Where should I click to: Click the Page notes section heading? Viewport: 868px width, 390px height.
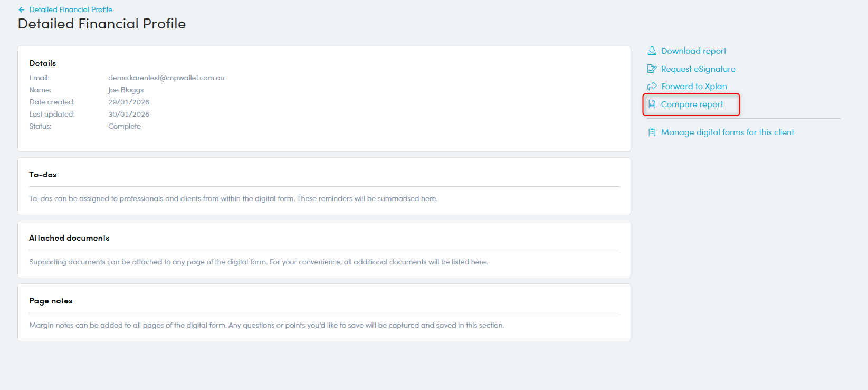[51, 301]
